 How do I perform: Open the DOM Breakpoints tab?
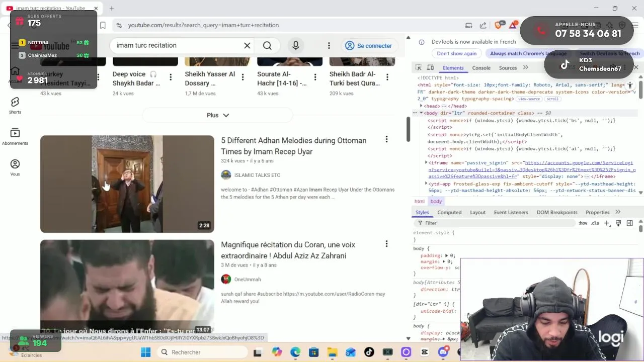[x=557, y=212]
